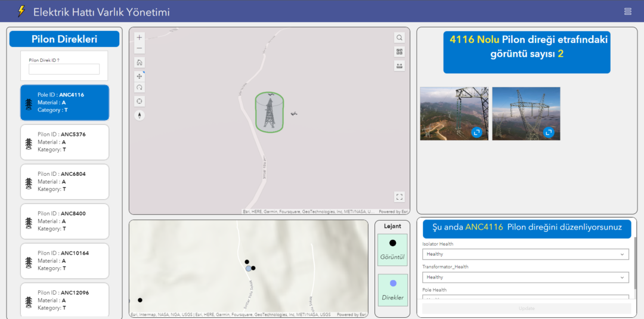Open the measurement tool icon
Image resolution: width=644 pixels, height=319 pixels.
pyautogui.click(x=399, y=66)
